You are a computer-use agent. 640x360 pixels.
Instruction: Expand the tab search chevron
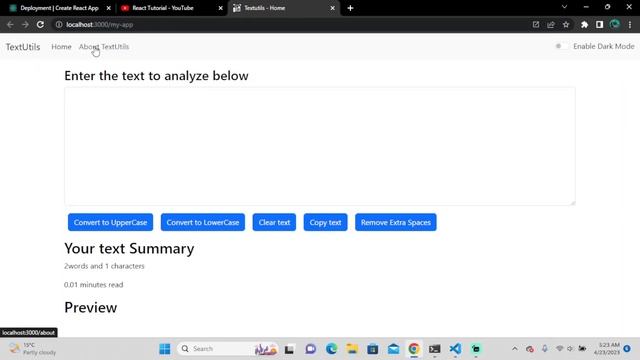point(564,7)
